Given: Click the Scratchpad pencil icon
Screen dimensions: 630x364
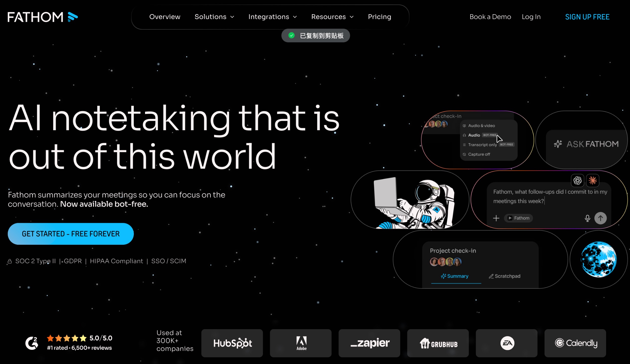Looking at the screenshot, I should click(x=491, y=276).
